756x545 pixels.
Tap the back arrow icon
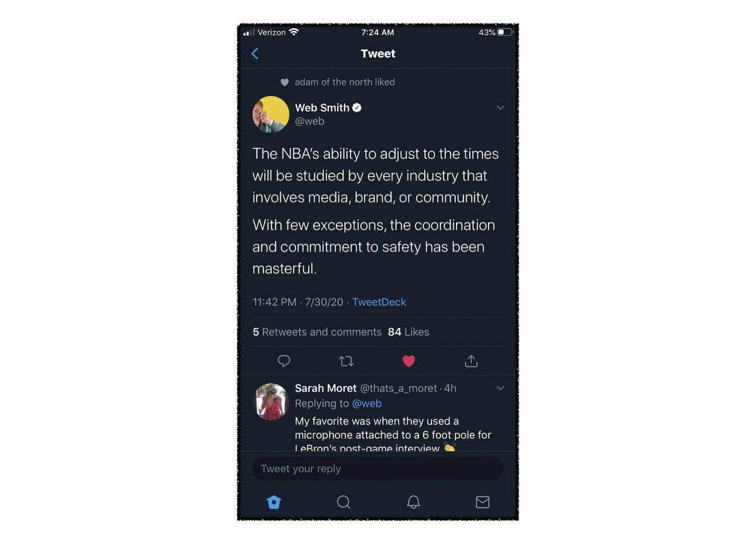coord(255,54)
